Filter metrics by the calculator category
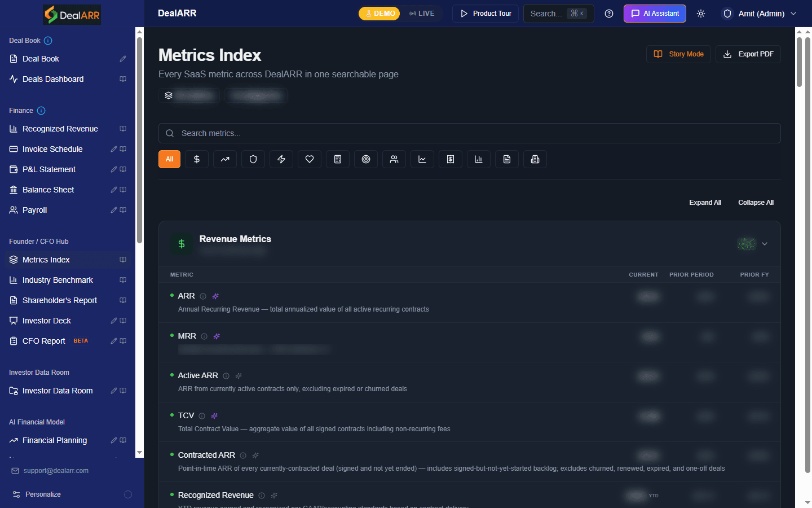The height and width of the screenshot is (508, 812). click(x=338, y=159)
